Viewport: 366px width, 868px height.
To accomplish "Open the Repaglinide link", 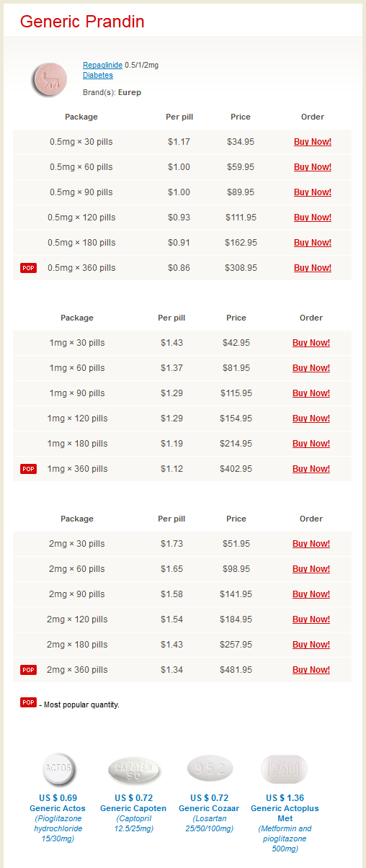I will [x=102, y=65].
